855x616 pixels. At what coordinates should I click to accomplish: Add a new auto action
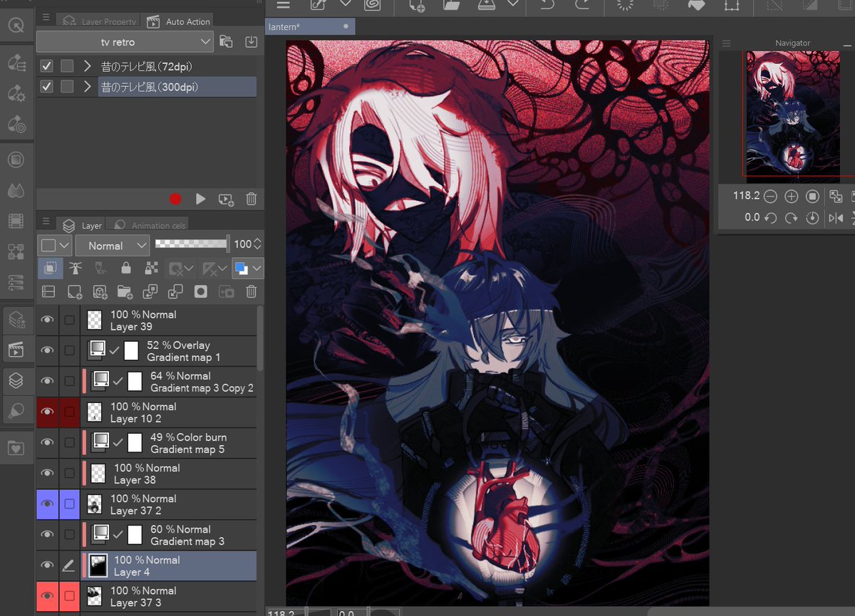(x=226, y=199)
